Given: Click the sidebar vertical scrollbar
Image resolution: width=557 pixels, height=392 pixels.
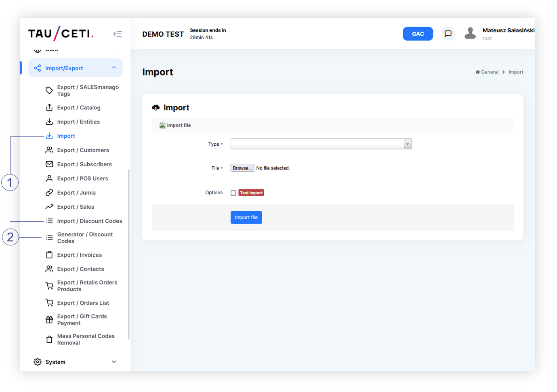Looking at the screenshot, I should 129,254.
